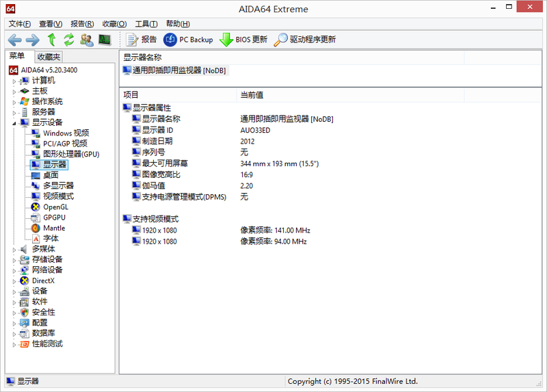Switch to the 收藏夹 tab
547x392 pixels.
pyautogui.click(x=49, y=57)
